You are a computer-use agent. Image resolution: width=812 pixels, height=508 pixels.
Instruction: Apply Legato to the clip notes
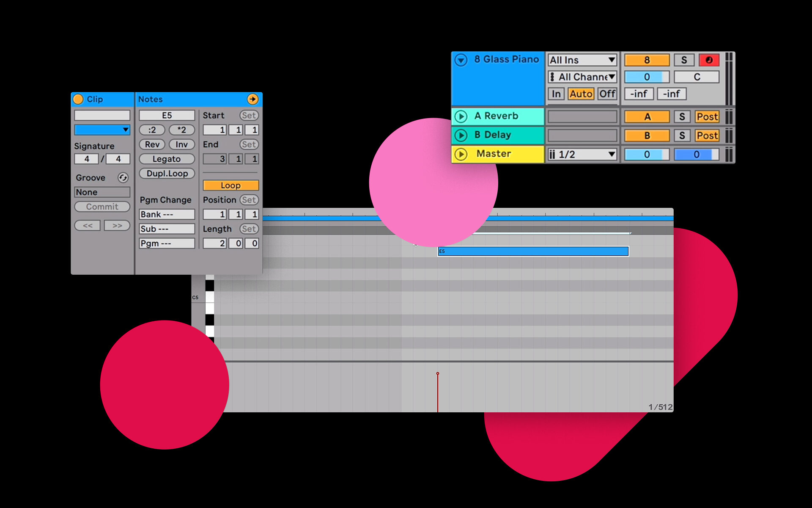[166, 159]
